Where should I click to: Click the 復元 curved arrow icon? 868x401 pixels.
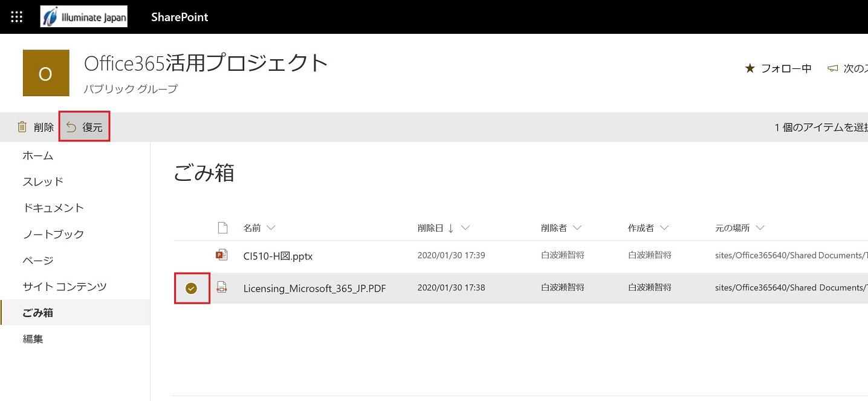[x=71, y=127]
